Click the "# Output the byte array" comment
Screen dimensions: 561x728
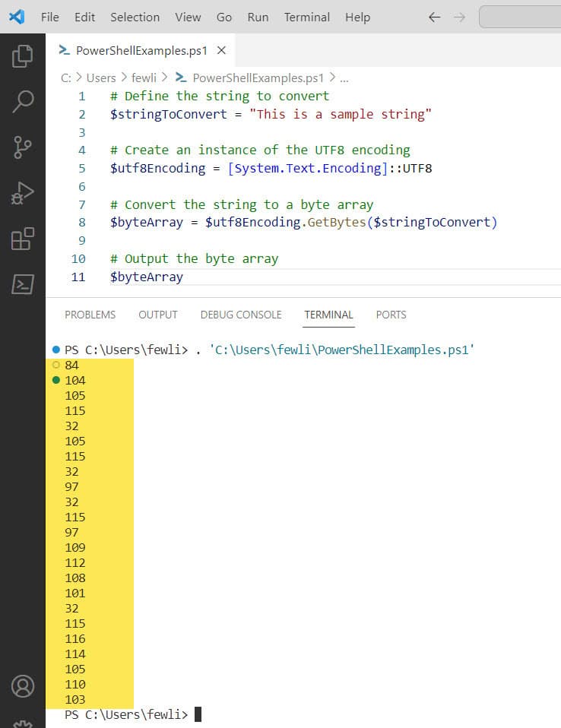pyautogui.click(x=194, y=258)
